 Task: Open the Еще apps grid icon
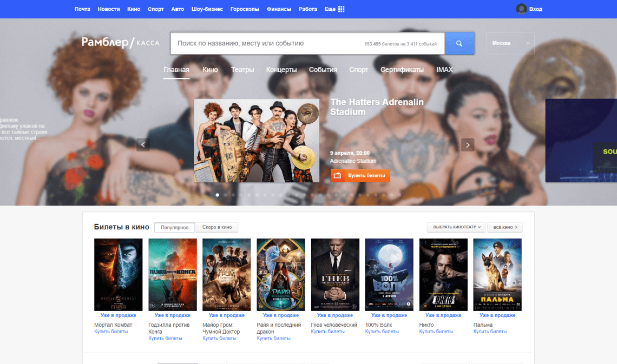(x=341, y=9)
